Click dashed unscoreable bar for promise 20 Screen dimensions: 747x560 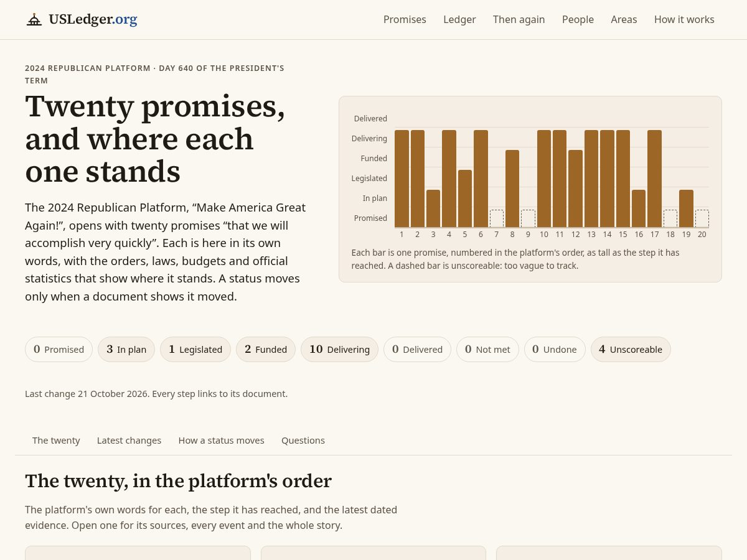[702, 218]
